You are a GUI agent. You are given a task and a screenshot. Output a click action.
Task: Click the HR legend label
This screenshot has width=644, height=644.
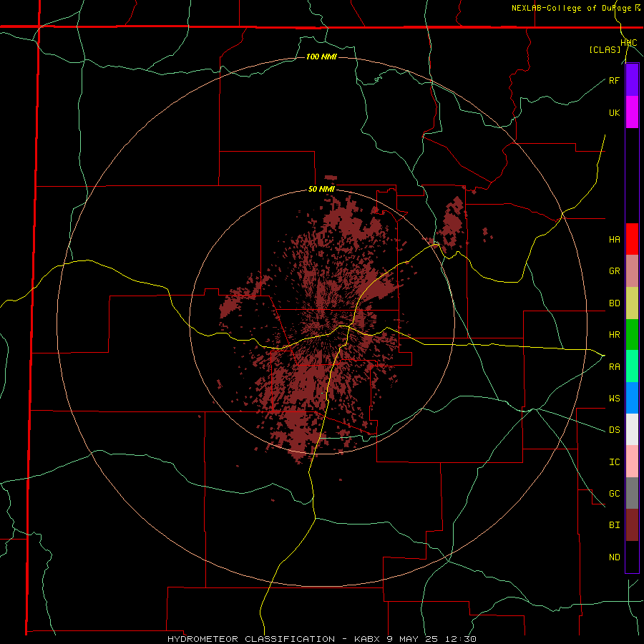pos(614,335)
